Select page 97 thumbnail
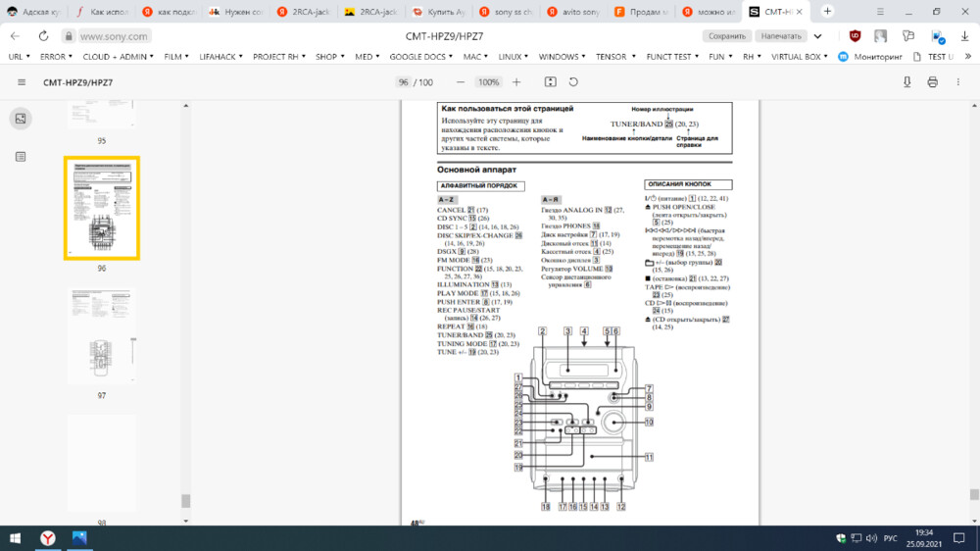Viewport: 980px width, 551px height. tap(101, 336)
